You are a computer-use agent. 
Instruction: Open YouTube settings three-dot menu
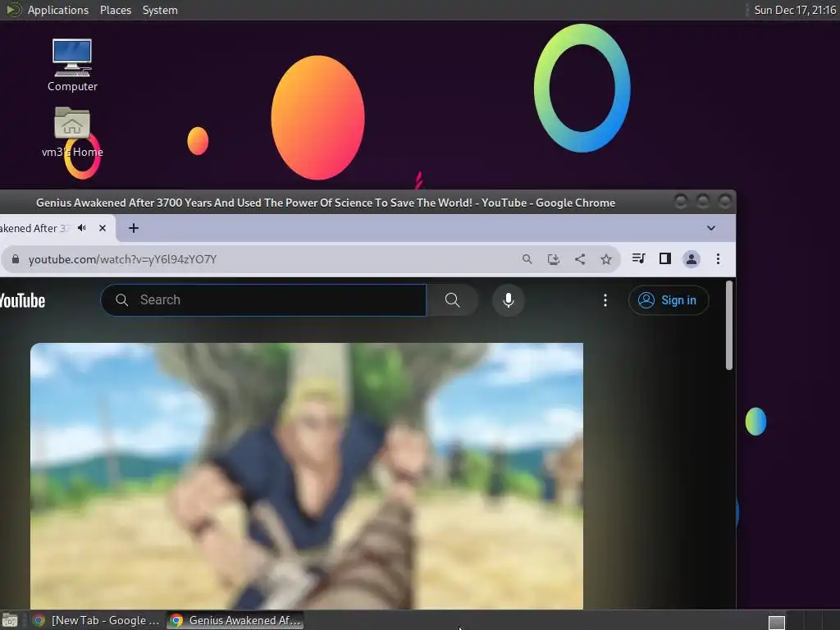(605, 300)
